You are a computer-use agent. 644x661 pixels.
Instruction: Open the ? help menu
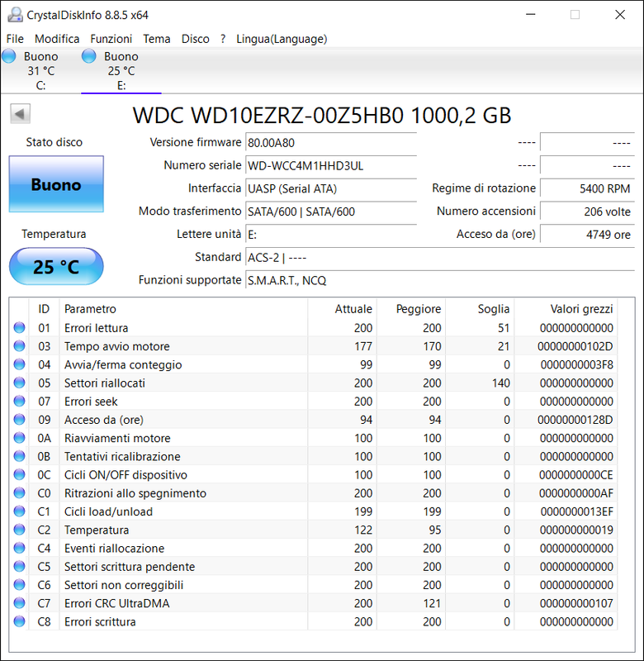tap(223, 39)
